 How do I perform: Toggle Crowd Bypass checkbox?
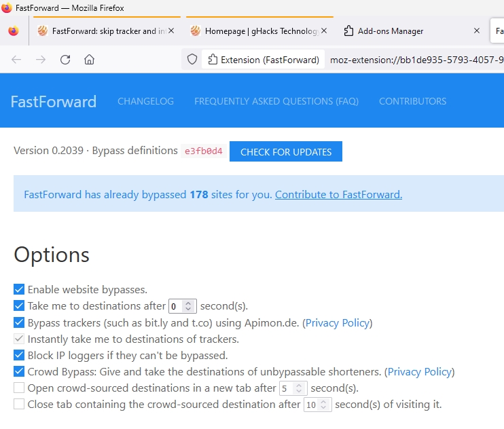pos(19,371)
